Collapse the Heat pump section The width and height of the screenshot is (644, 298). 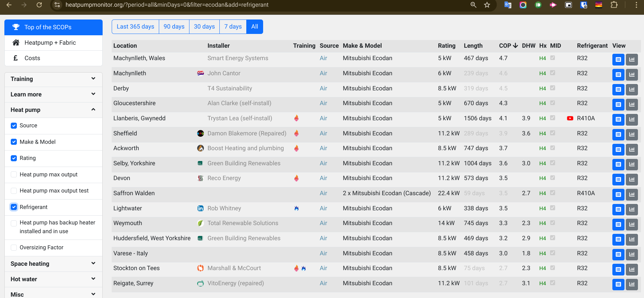click(x=53, y=110)
